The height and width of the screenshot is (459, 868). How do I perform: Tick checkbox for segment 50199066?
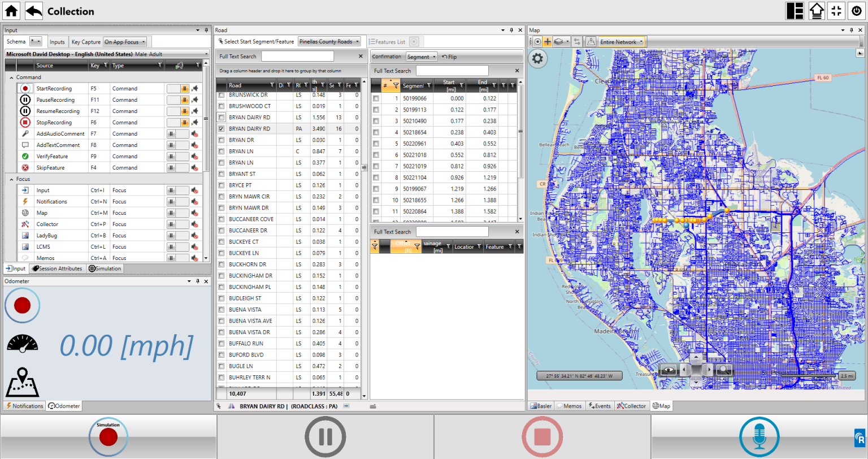coord(376,98)
